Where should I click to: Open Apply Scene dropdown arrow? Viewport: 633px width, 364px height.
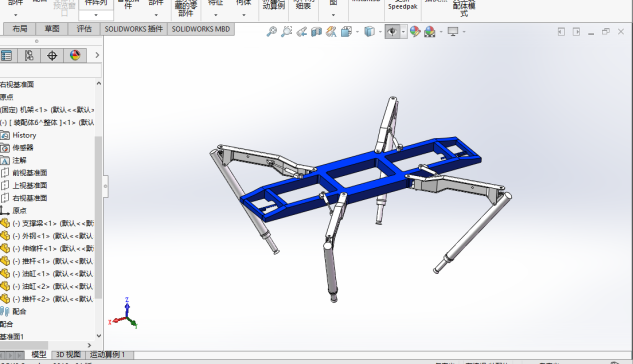[x=441, y=31]
